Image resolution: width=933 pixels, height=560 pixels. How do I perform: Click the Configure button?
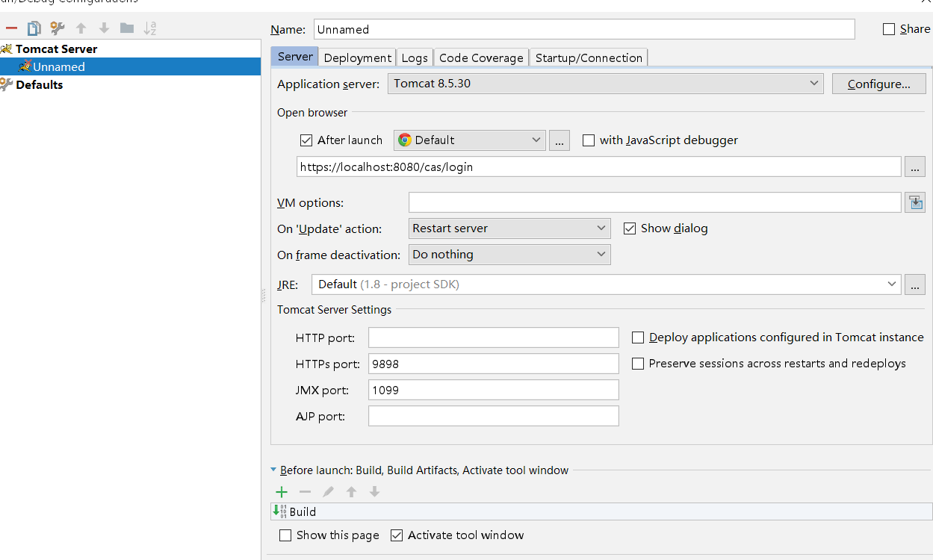(x=878, y=83)
